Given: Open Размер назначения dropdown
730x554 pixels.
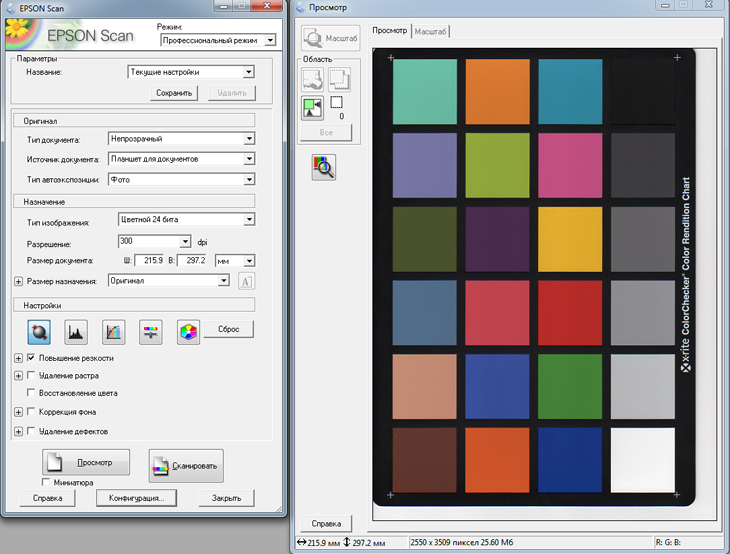Looking at the screenshot, I should click(x=169, y=281).
